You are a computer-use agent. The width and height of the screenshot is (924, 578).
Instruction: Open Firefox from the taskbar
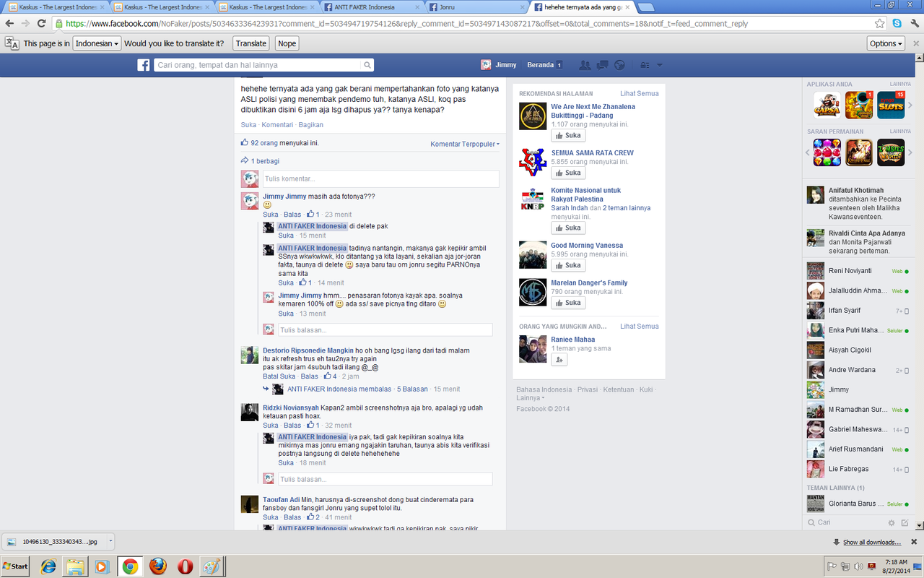tap(157, 566)
